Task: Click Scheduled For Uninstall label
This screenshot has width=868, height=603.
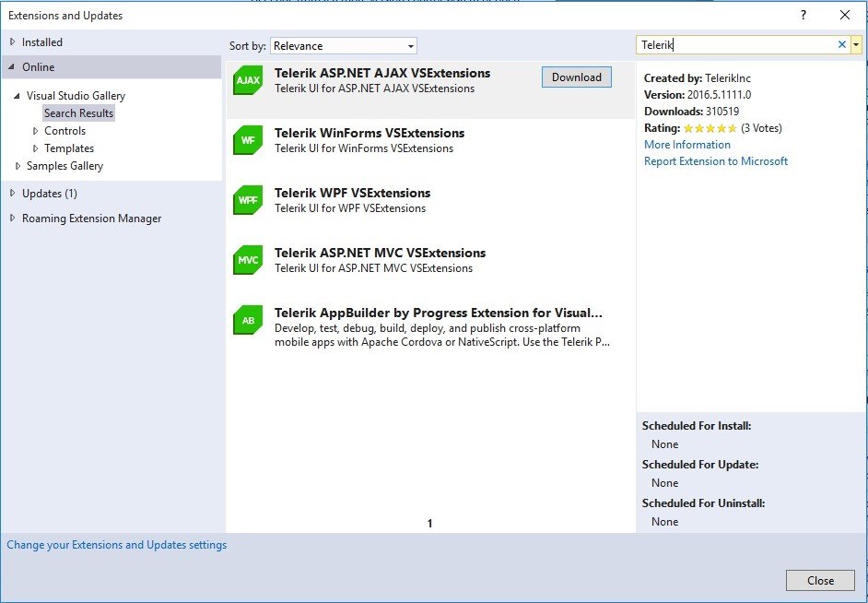Action: click(x=704, y=503)
